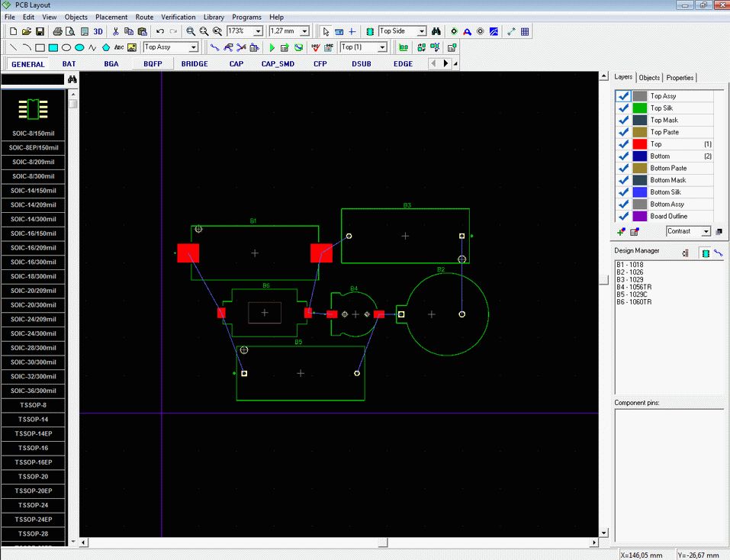Screen dimensions: 730x560
Task: Click the 3D preview button
Action: tap(98, 31)
